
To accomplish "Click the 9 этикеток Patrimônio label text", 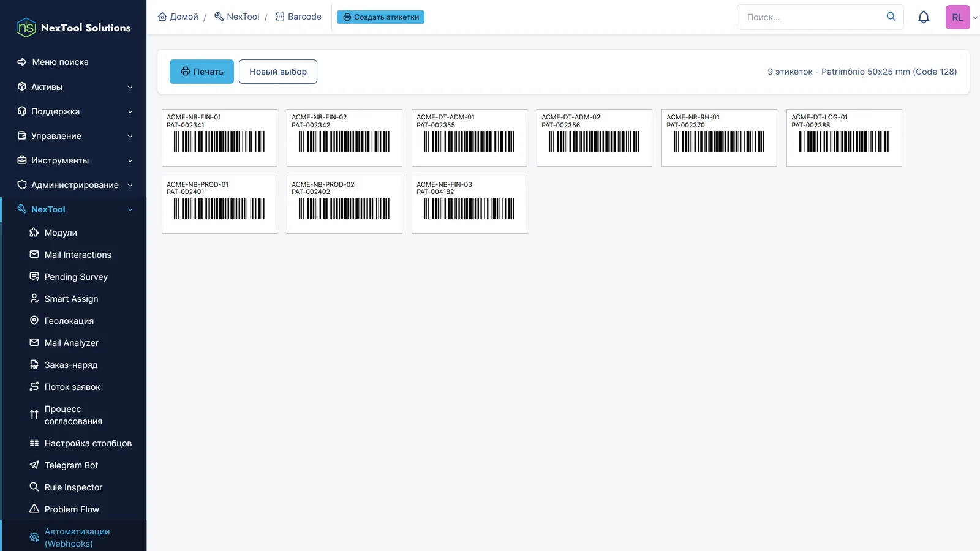I will click(862, 72).
